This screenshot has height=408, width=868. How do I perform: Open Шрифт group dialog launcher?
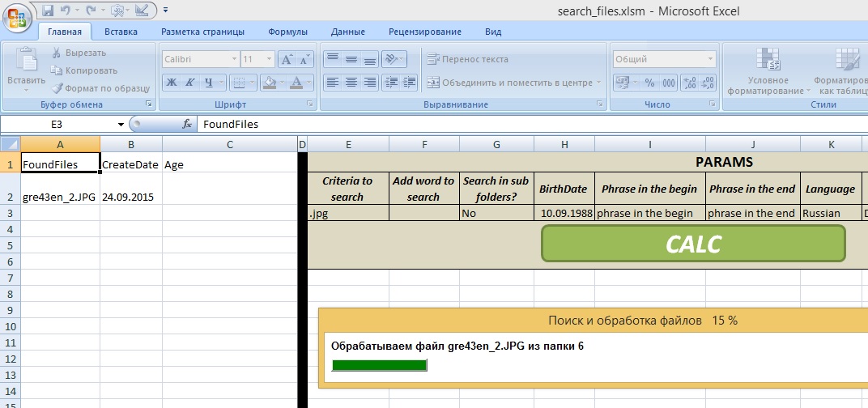point(308,104)
